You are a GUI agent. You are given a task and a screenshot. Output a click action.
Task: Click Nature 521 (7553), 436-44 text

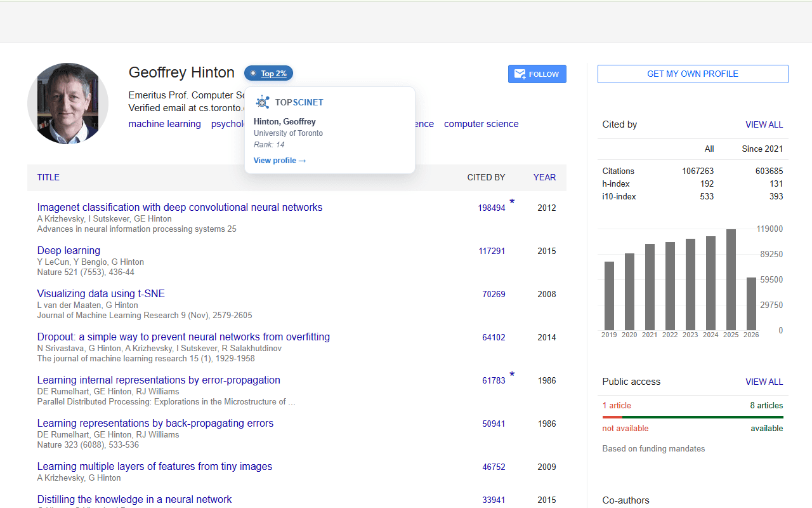86,272
